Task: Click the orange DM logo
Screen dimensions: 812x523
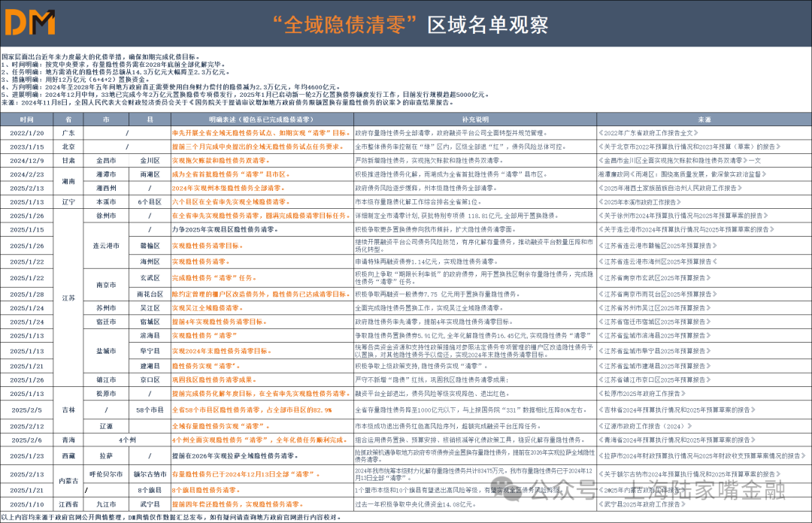Action: click(x=30, y=23)
